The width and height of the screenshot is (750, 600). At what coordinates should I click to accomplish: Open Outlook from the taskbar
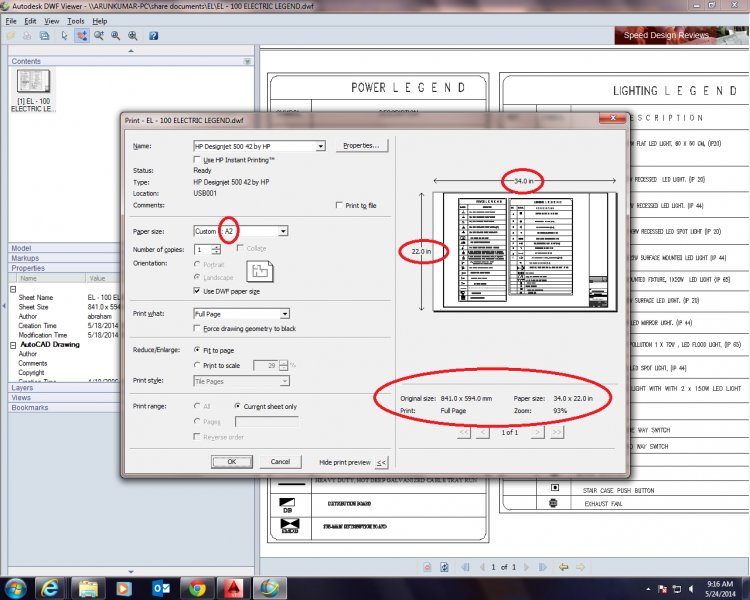point(161,588)
